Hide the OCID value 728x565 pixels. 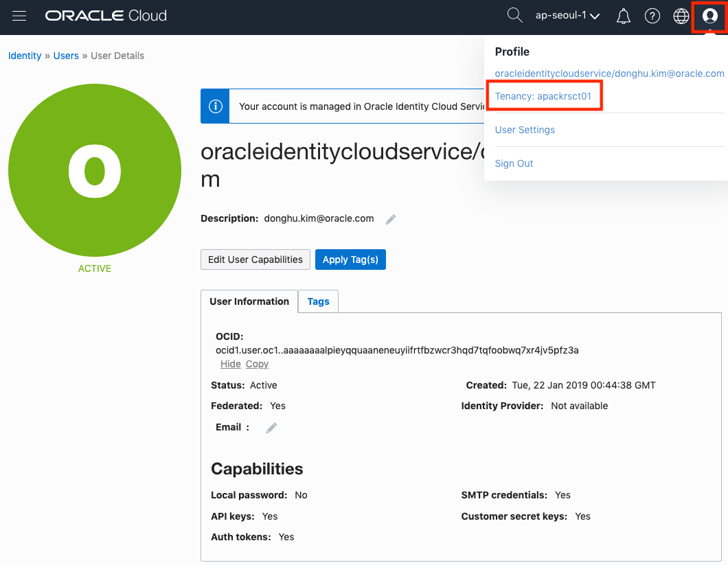[230, 364]
